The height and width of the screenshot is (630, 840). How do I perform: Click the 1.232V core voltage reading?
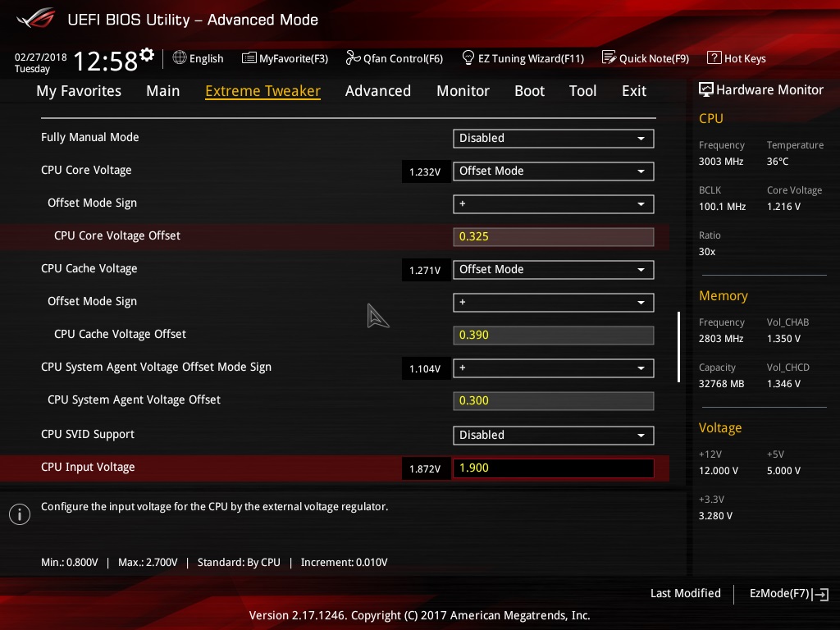point(425,172)
